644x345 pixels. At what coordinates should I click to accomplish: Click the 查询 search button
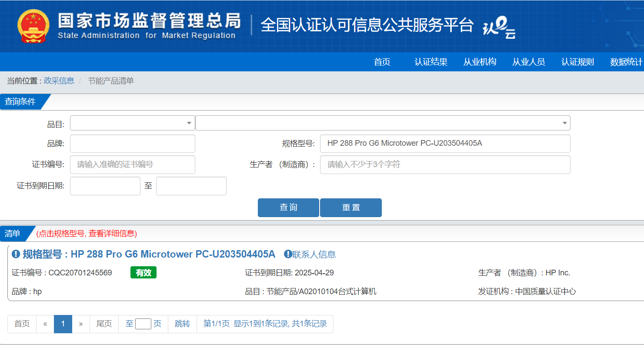pos(288,208)
